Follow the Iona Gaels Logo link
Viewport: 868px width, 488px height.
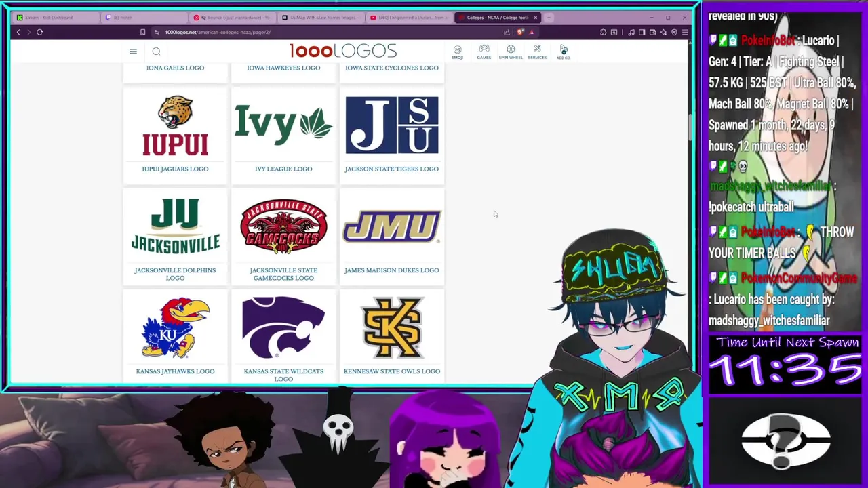pyautogui.click(x=175, y=68)
